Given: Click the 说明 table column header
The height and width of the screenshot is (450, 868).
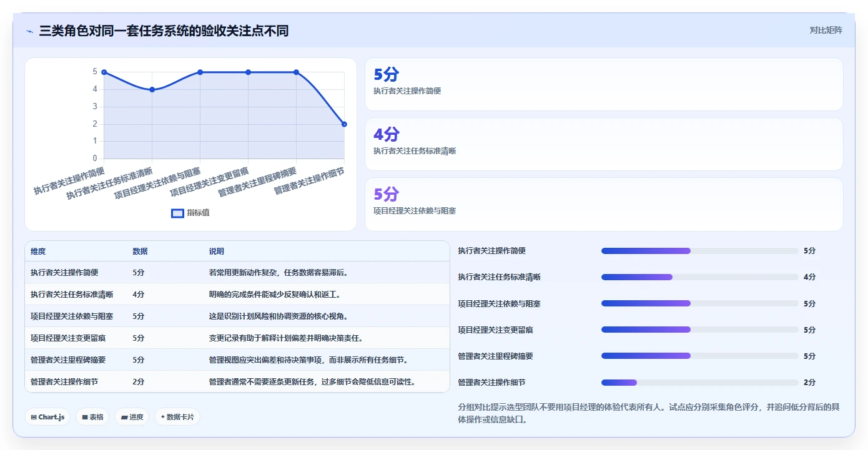Looking at the screenshot, I should coord(217,252).
